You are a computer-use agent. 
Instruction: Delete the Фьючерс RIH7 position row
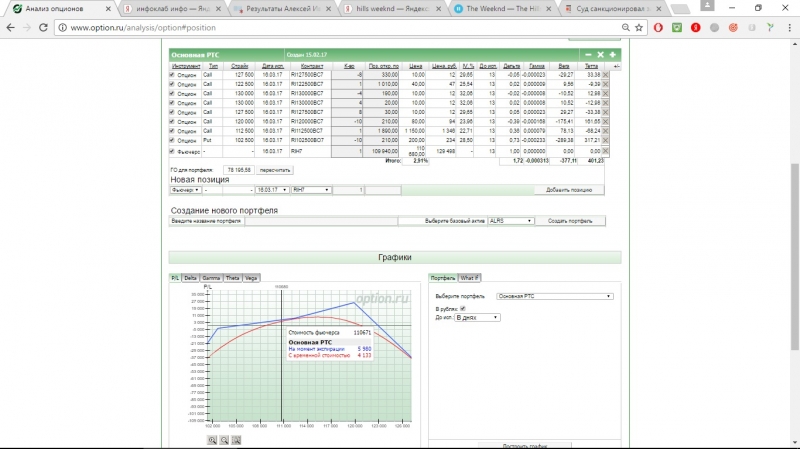606,152
